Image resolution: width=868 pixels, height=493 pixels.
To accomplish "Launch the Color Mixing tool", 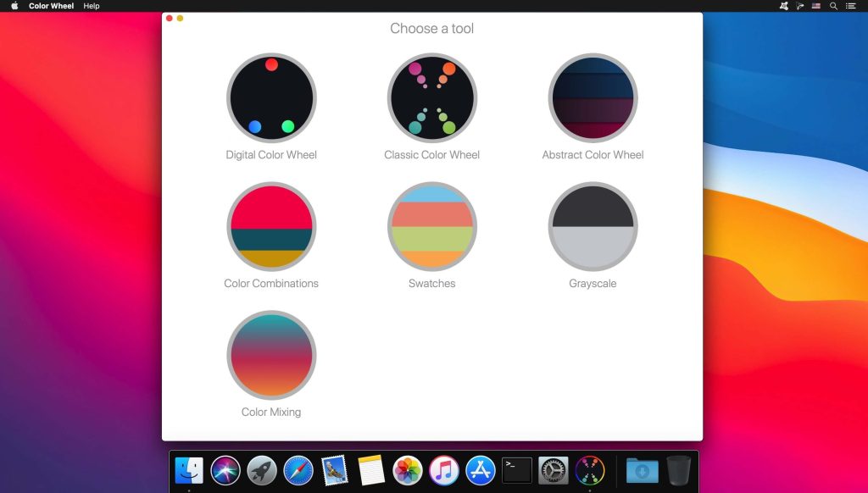I will point(271,355).
